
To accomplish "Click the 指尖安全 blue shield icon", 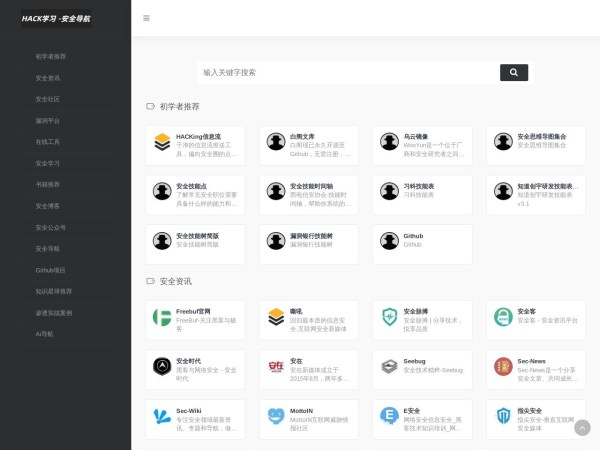I will click(503, 415).
